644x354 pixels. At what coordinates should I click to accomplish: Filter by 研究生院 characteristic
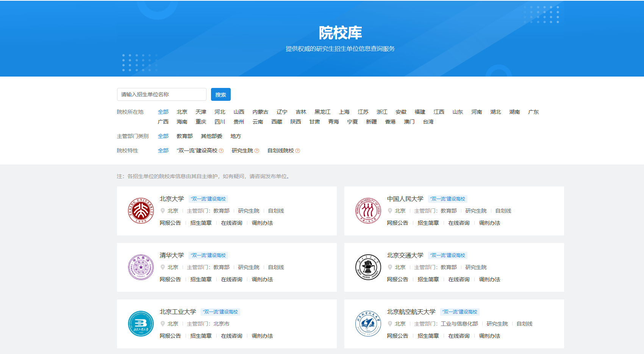point(242,150)
